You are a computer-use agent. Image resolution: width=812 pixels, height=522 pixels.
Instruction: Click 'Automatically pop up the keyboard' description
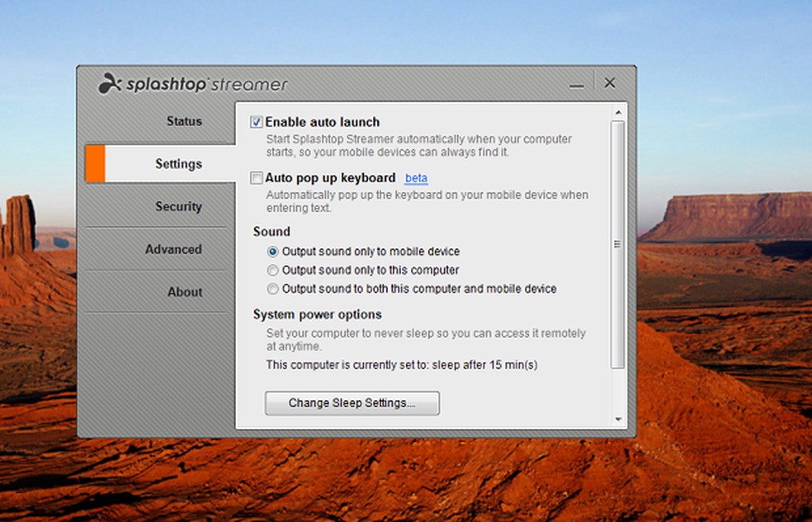tap(427, 201)
